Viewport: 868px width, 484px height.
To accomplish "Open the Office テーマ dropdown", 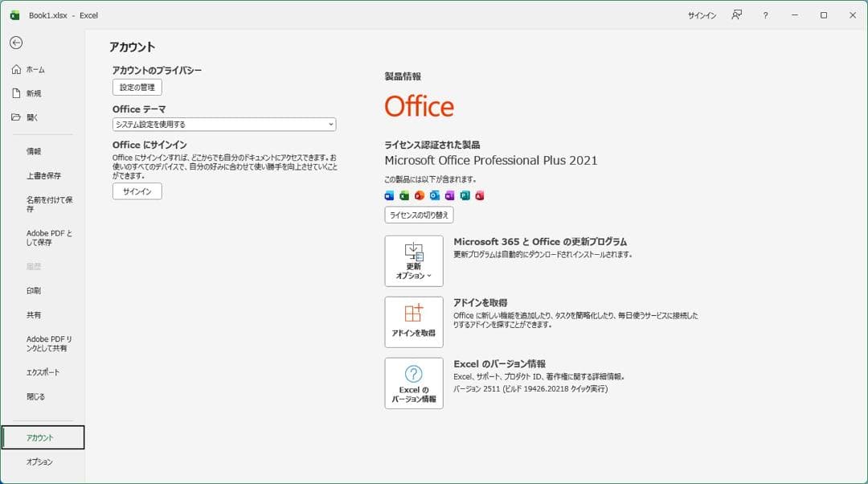I will coord(223,124).
